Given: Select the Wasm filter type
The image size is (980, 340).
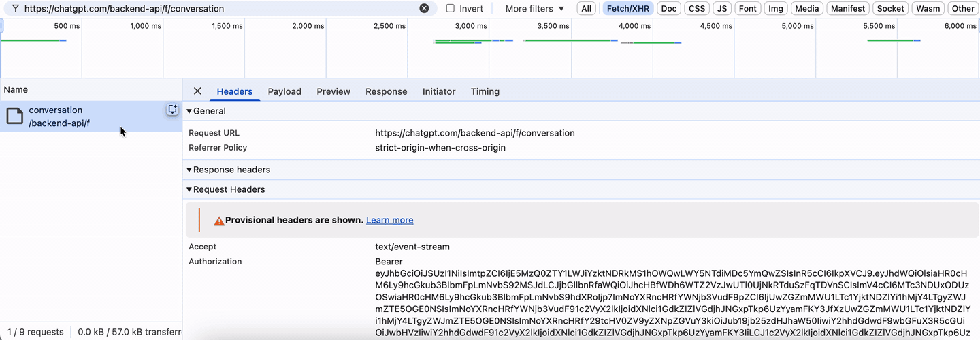Looking at the screenshot, I should (x=928, y=8).
